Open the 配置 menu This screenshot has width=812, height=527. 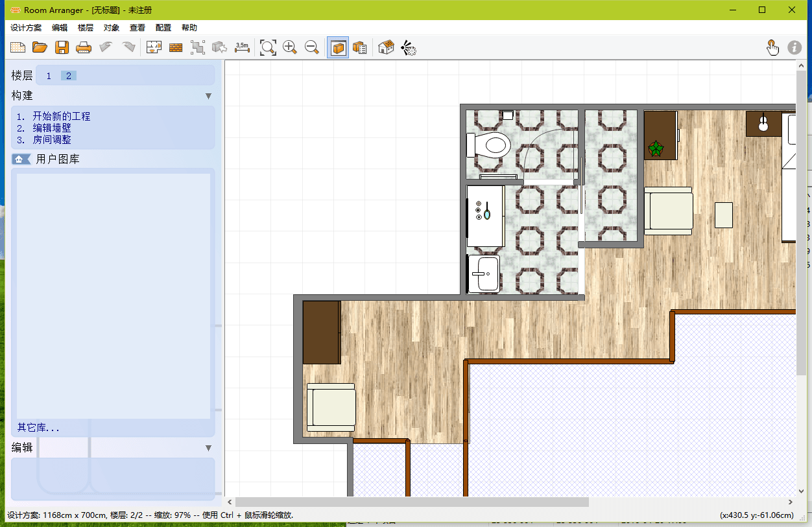[163, 27]
